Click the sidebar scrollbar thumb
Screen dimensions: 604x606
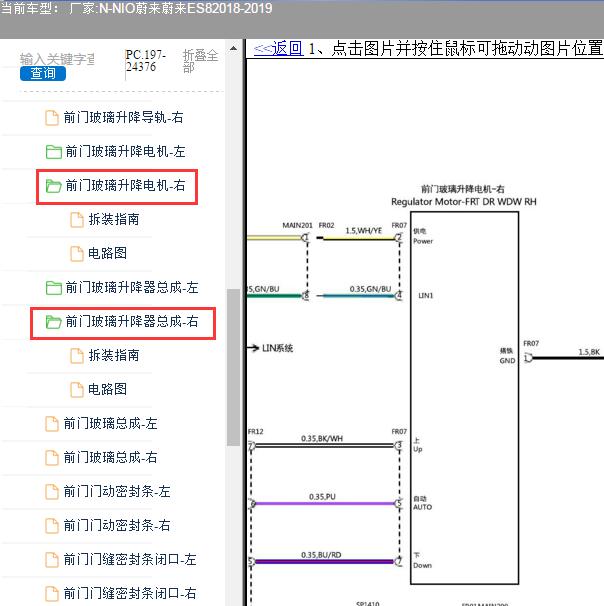click(233, 367)
